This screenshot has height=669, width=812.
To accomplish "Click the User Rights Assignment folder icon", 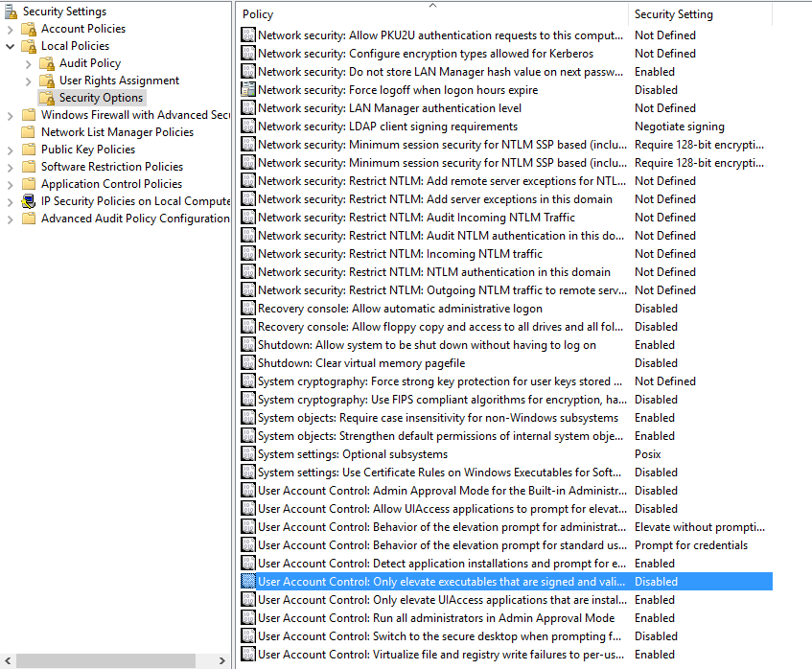I will (x=47, y=81).
